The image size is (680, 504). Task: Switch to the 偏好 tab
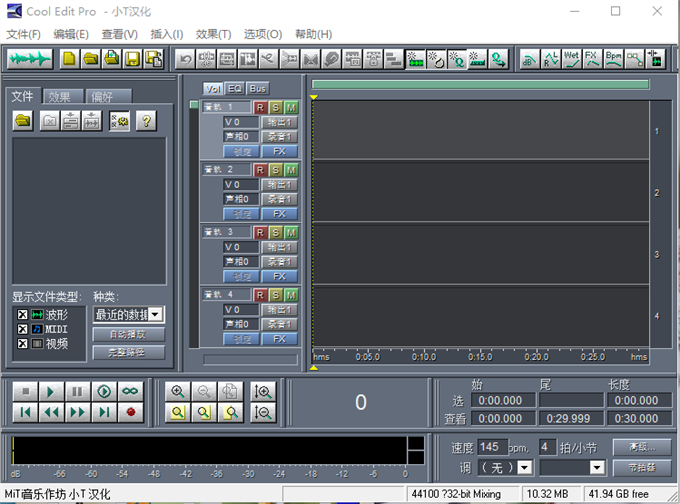click(x=102, y=97)
